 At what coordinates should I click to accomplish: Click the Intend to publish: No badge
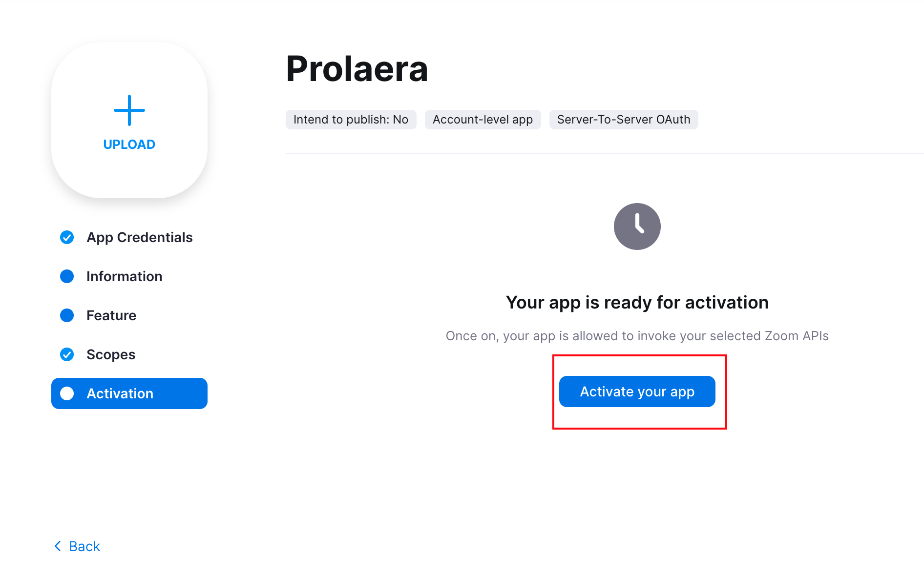(351, 119)
